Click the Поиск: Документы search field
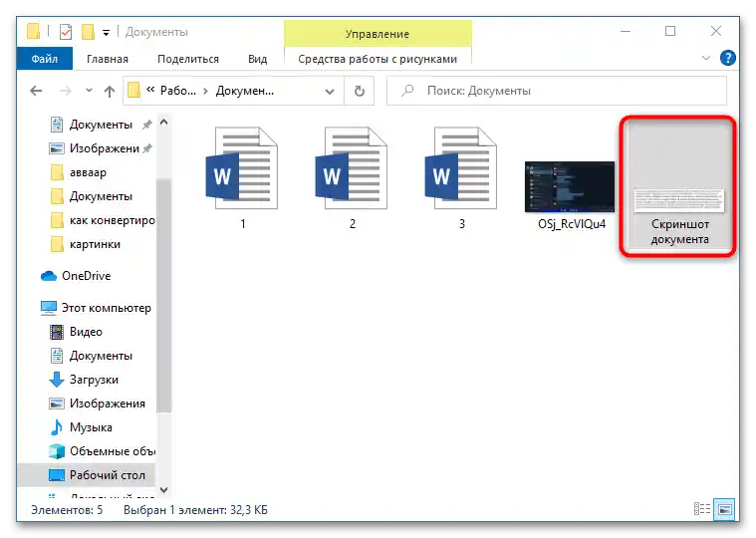This screenshot has width=756, height=538. pyautogui.click(x=557, y=91)
